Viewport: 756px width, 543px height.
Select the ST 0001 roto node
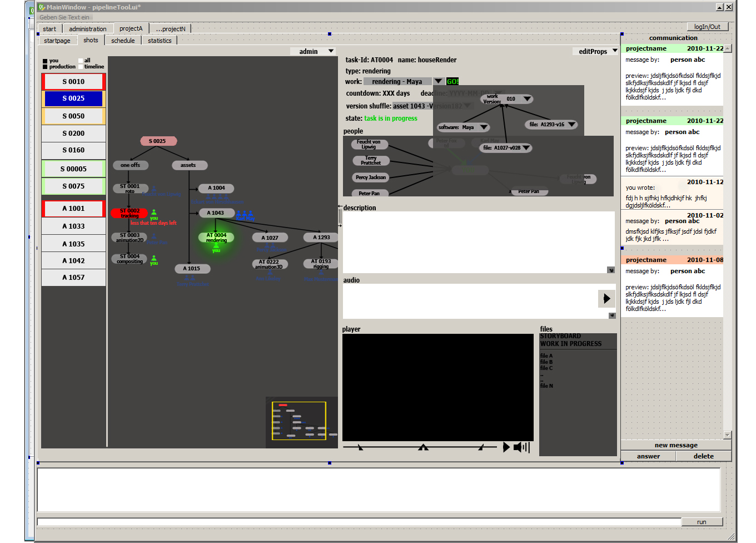pos(130,189)
